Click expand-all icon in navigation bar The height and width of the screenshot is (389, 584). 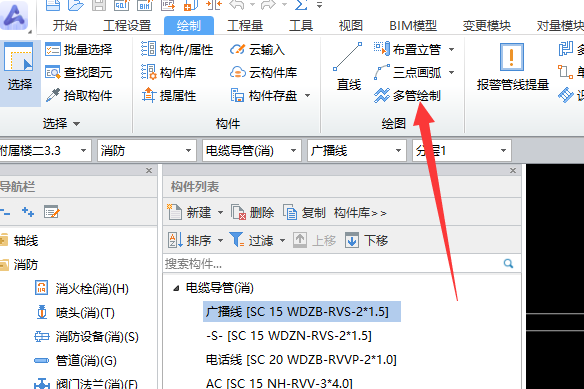(28, 212)
